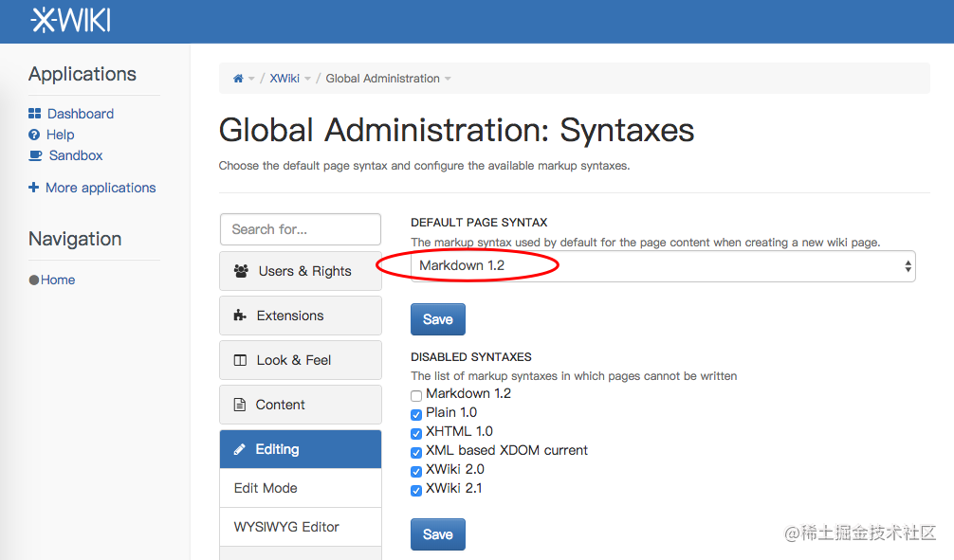Open the Extensions admin section
The height and width of the screenshot is (560, 954).
[301, 316]
